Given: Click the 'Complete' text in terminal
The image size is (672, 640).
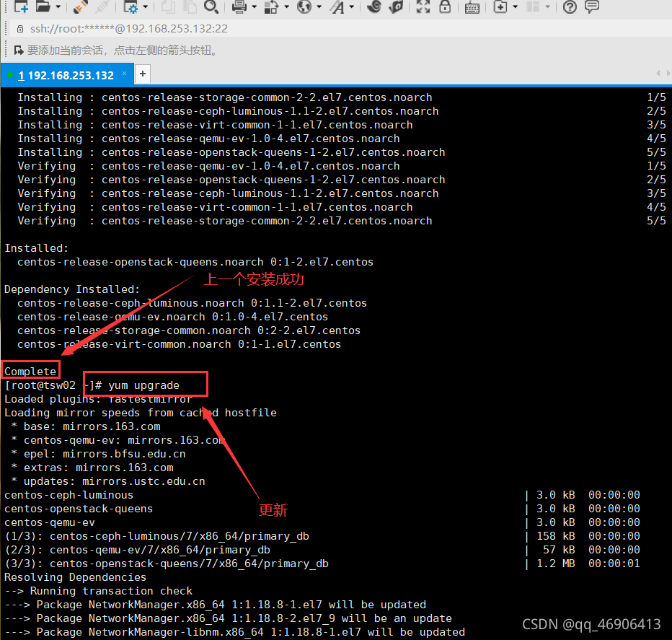Looking at the screenshot, I should coord(30,372).
